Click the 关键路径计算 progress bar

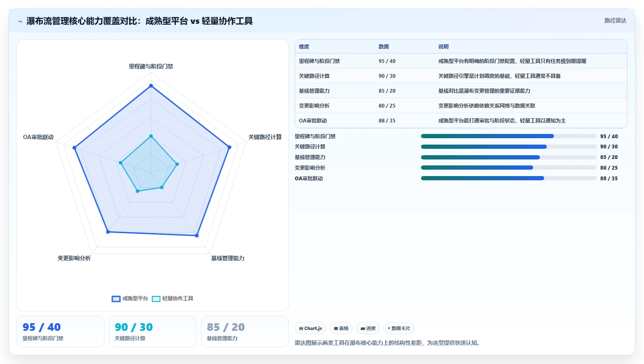pos(508,147)
